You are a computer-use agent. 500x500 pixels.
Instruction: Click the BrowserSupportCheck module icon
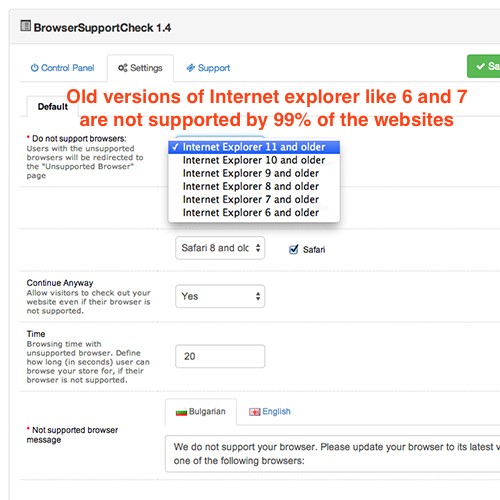pos(26,26)
